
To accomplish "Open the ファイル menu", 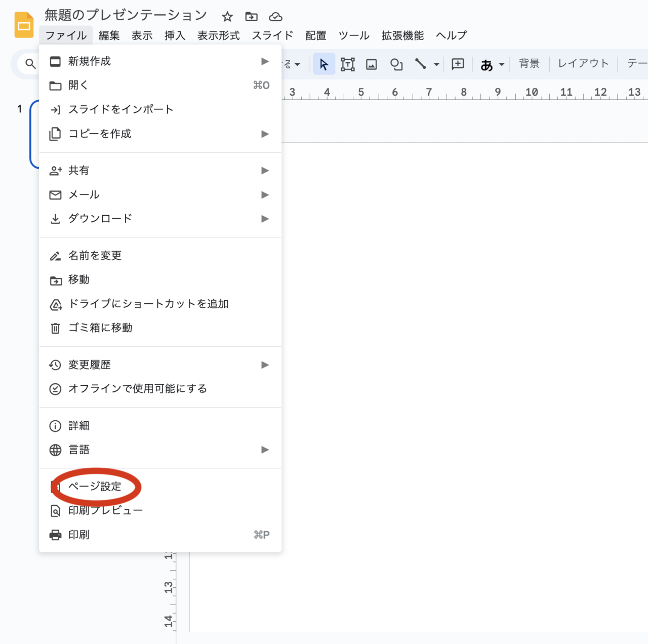I will pos(66,35).
